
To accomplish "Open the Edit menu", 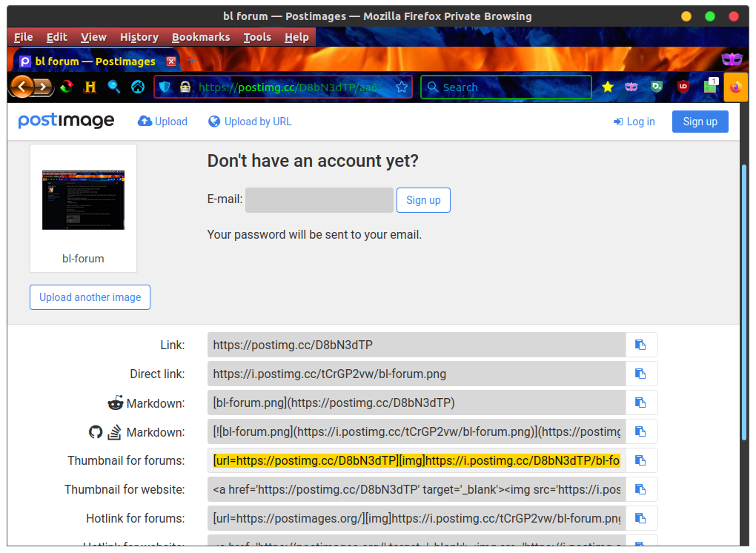I will pyautogui.click(x=57, y=37).
